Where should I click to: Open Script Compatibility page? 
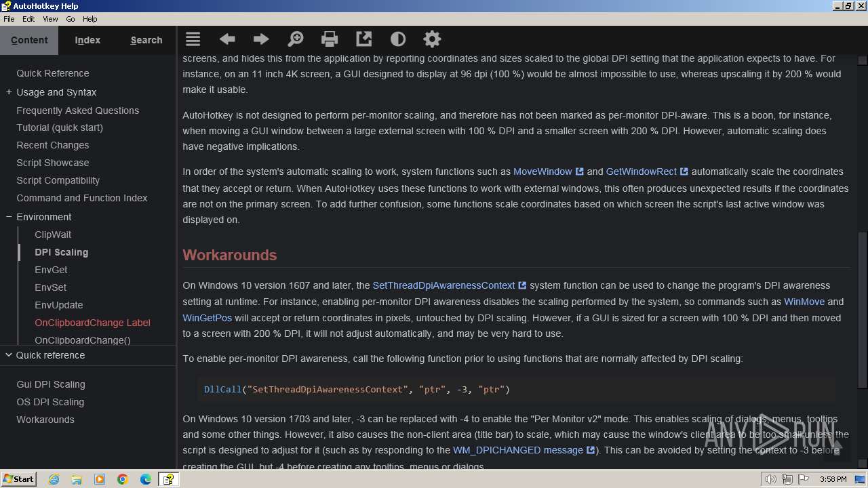click(x=58, y=180)
